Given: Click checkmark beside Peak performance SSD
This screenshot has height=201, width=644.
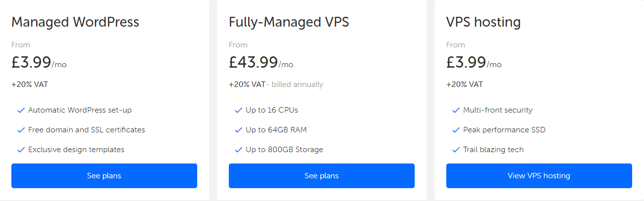Looking at the screenshot, I should point(456,130).
